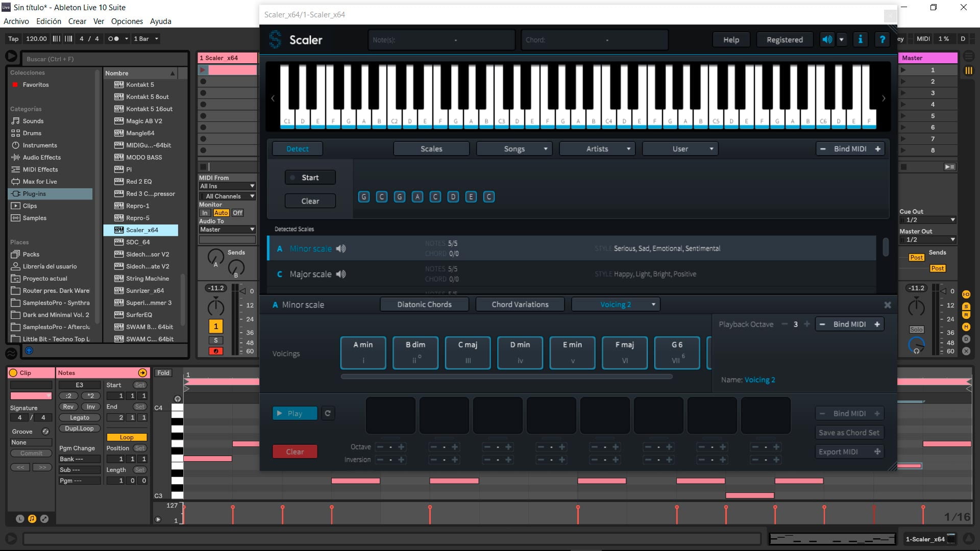Click the red Clear button
The width and height of the screenshot is (980, 551).
[295, 452]
